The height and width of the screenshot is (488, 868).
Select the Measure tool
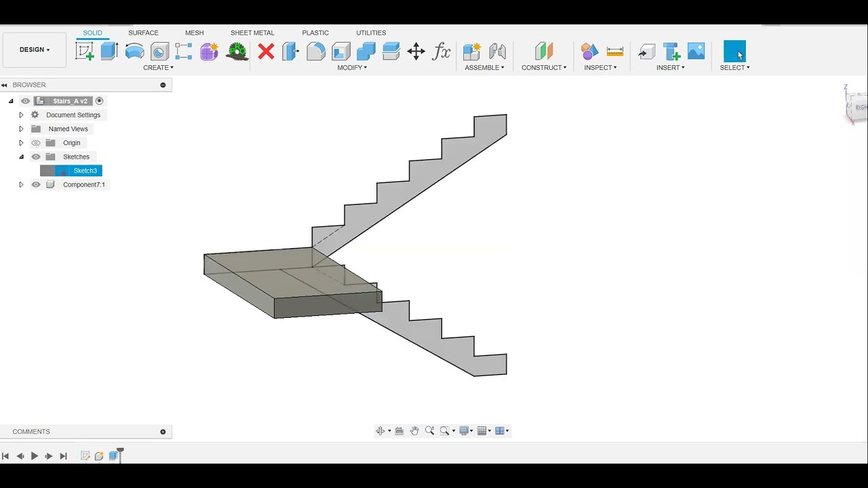coord(615,52)
